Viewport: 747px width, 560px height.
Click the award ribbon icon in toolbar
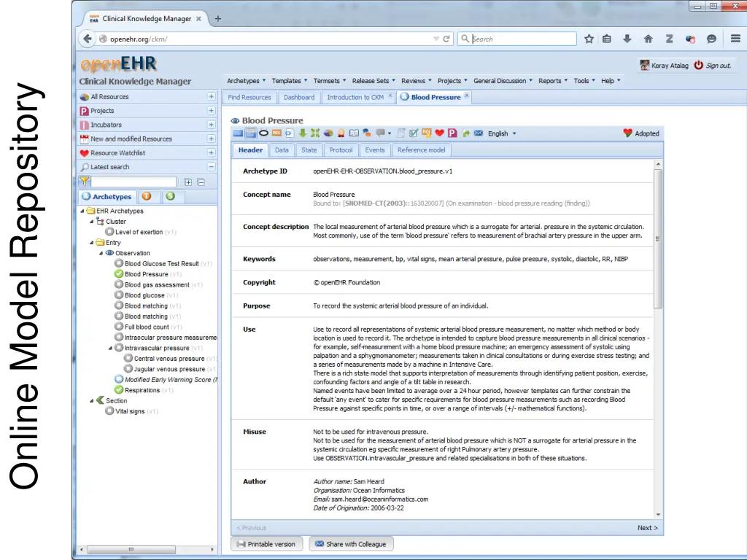(x=341, y=133)
